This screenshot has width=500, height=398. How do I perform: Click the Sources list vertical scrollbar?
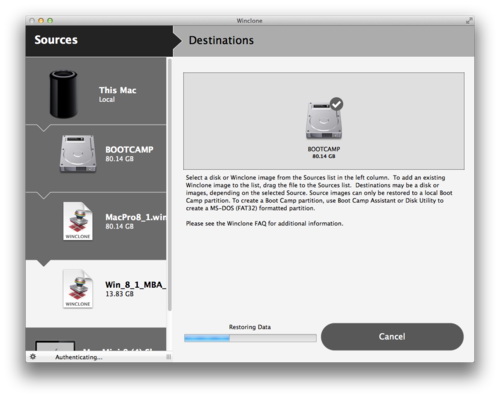170,185
